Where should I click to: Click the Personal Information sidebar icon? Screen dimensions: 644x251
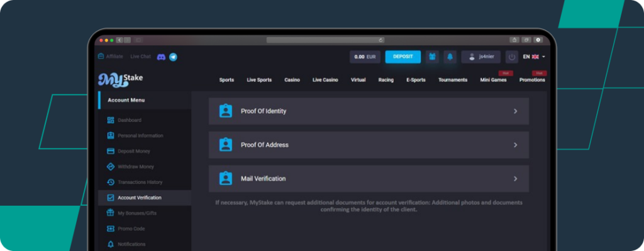(111, 135)
